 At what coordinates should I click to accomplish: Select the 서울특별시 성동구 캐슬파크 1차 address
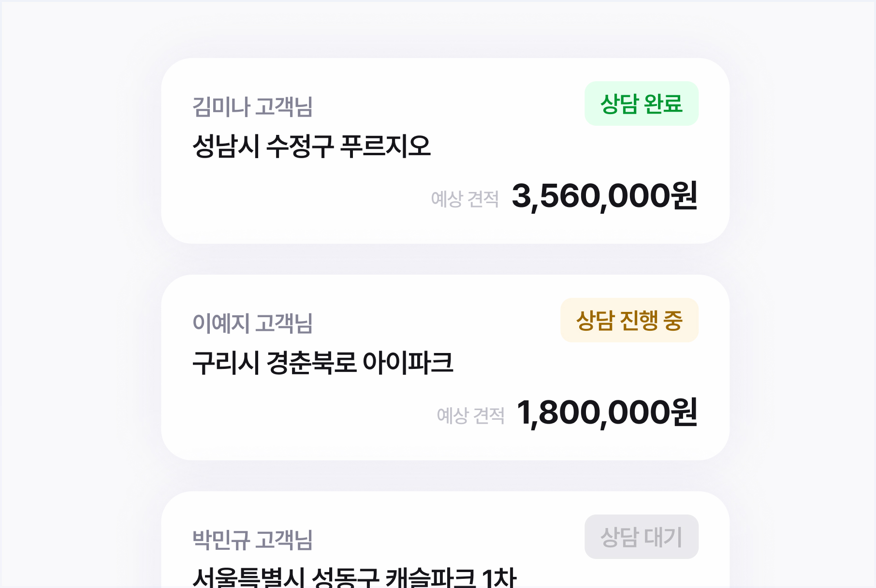coord(354,578)
